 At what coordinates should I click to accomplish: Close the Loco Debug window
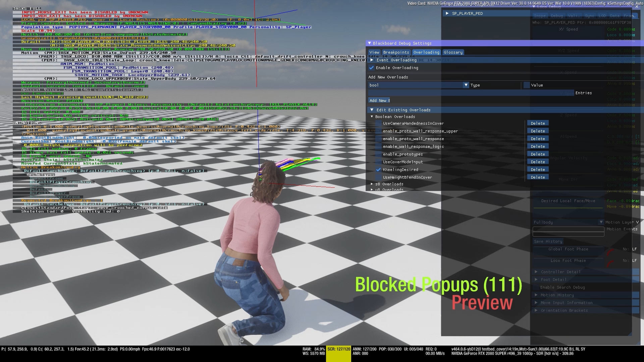point(637,6)
